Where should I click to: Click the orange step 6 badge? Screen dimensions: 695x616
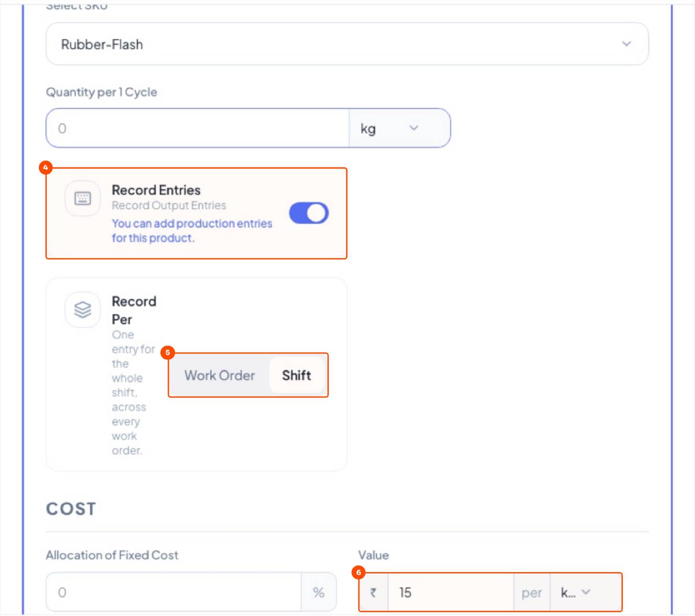(x=358, y=573)
